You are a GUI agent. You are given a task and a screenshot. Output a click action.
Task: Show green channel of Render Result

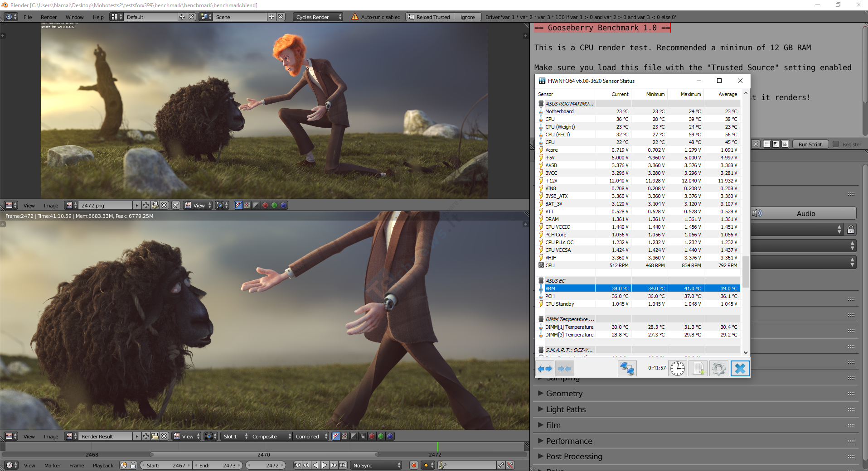(x=381, y=436)
